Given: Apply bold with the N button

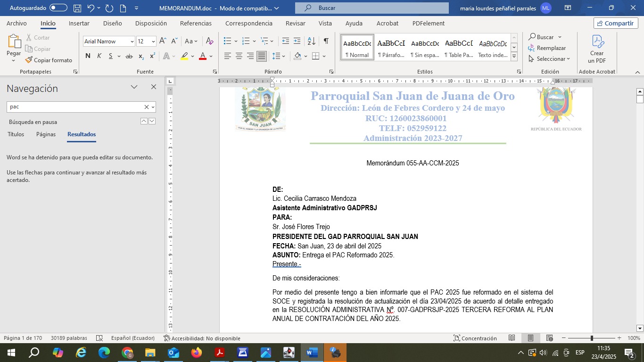Looking at the screenshot, I should pos(88,56).
